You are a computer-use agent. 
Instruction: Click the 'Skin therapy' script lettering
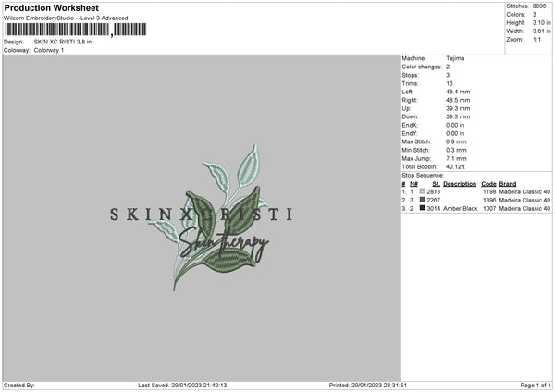click(224, 245)
